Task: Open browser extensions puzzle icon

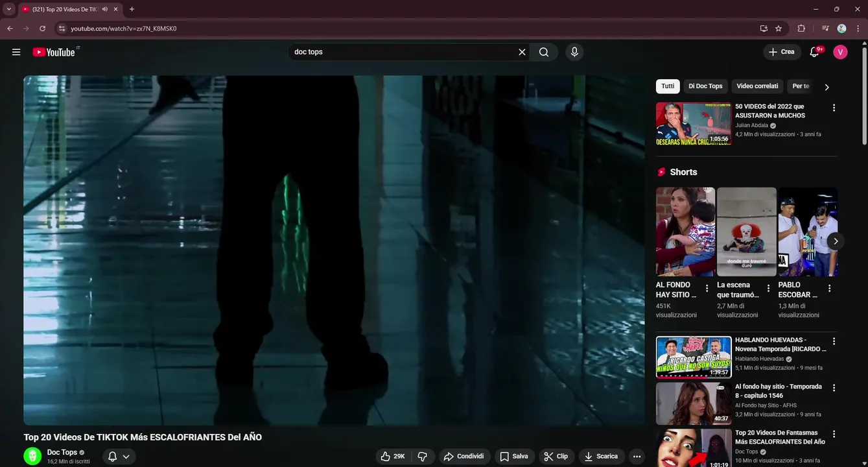Action: click(x=801, y=29)
